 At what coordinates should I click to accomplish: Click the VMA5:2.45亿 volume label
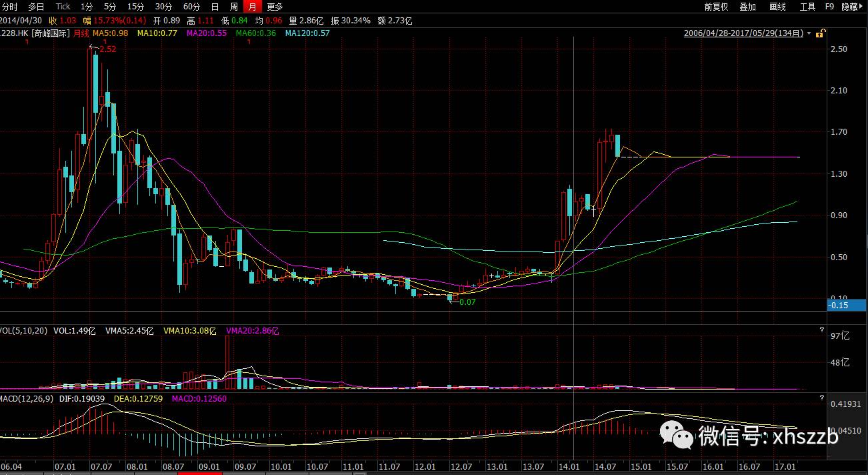(x=130, y=330)
